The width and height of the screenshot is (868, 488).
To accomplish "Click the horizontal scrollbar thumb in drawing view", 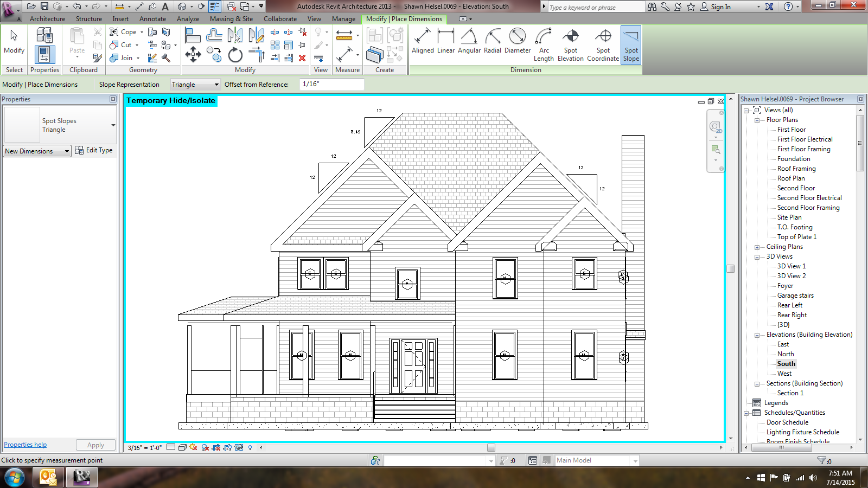I will (491, 447).
